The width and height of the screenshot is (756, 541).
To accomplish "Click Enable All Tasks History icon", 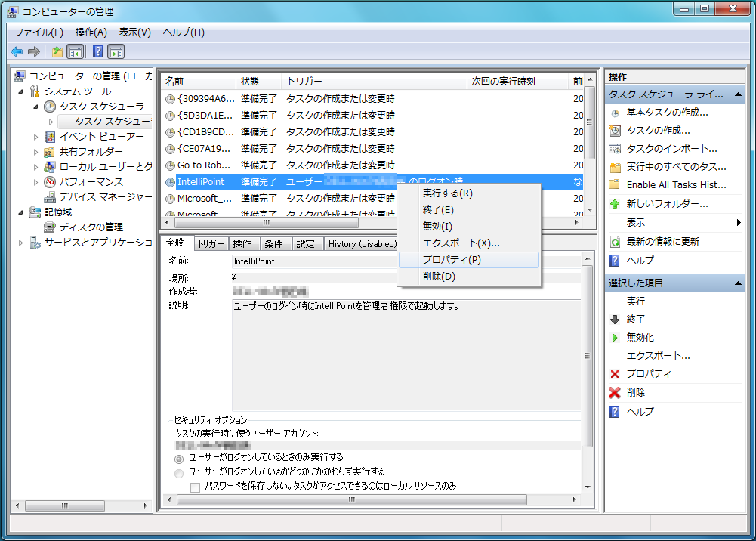I will (x=614, y=184).
